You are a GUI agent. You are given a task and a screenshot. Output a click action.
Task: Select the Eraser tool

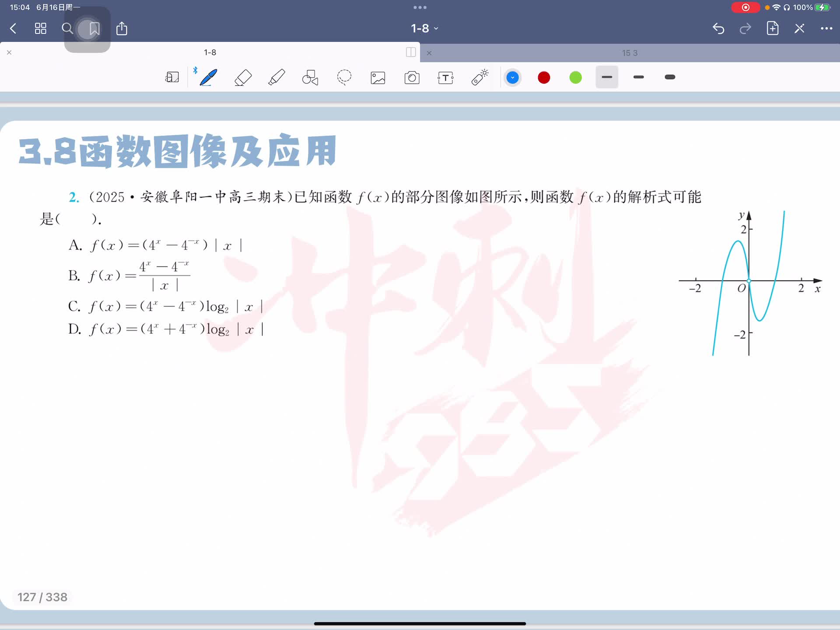click(243, 77)
